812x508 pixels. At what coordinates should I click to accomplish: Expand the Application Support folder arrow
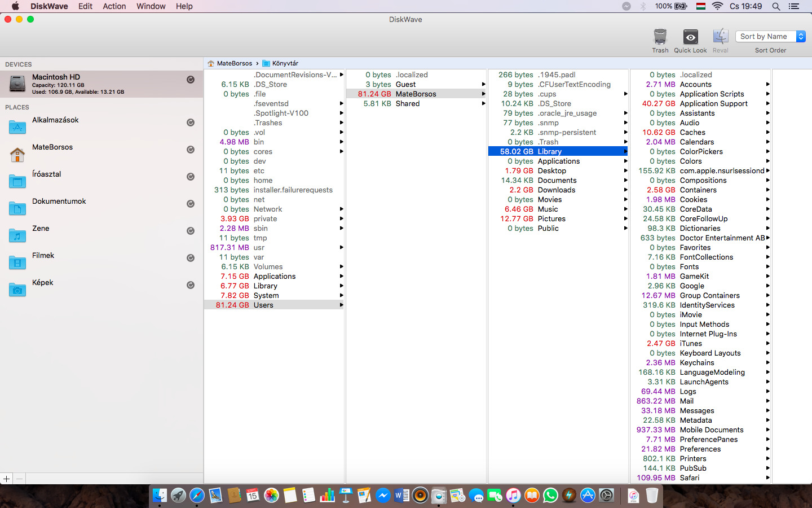point(767,104)
